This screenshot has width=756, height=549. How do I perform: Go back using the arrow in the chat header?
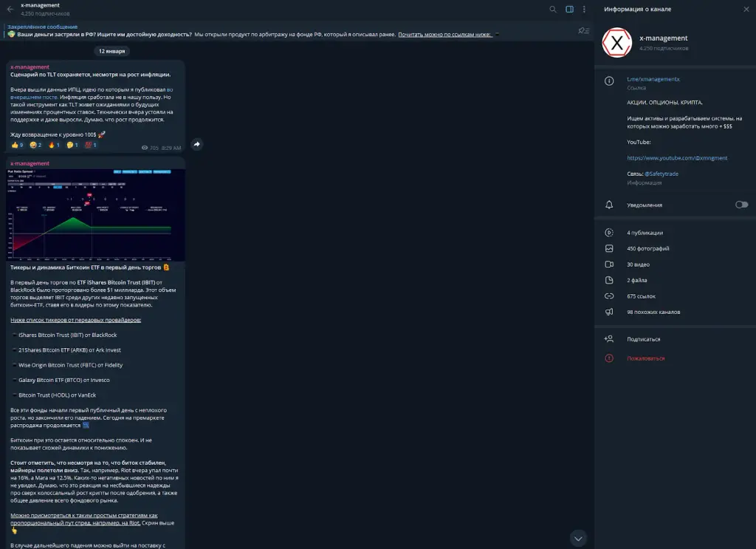(x=10, y=9)
